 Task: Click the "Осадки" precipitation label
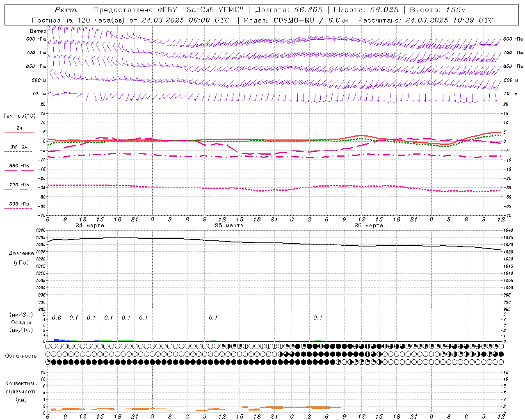pos(22,322)
